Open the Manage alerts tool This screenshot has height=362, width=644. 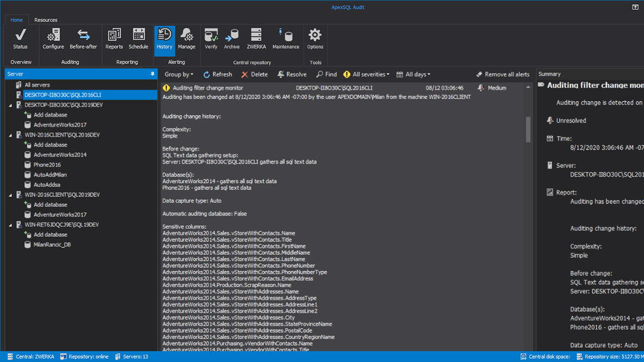(x=186, y=39)
